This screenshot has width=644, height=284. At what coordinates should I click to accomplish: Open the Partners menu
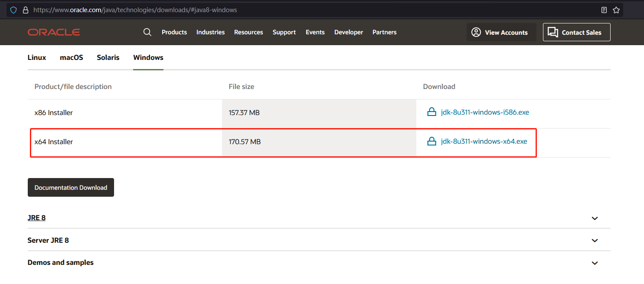pos(385,32)
